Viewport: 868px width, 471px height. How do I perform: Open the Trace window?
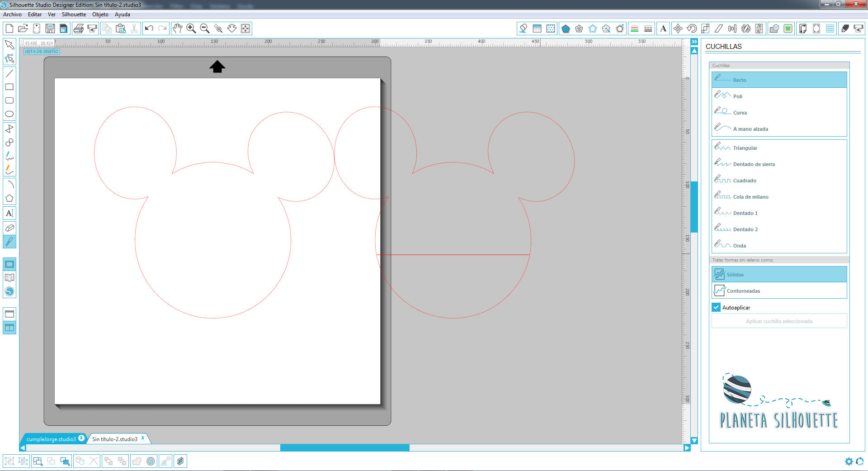click(x=788, y=29)
